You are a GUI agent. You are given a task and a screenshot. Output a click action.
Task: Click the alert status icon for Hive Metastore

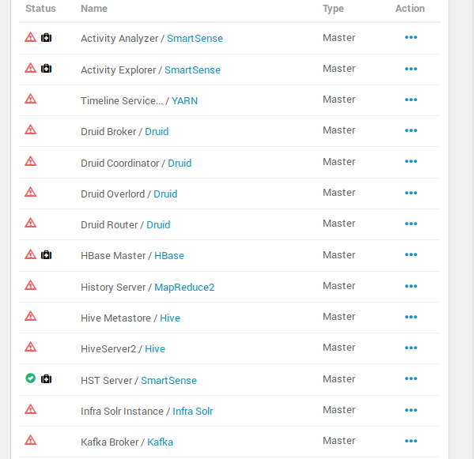(31, 316)
